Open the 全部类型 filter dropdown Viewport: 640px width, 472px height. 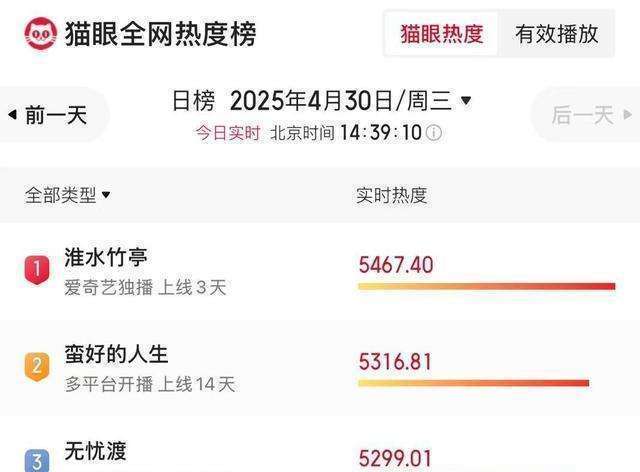tap(67, 195)
